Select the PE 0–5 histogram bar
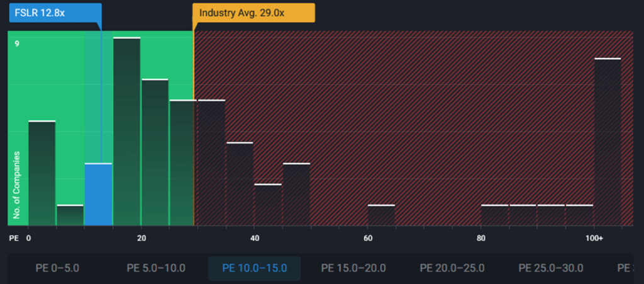The image size is (644, 284). [x=42, y=173]
